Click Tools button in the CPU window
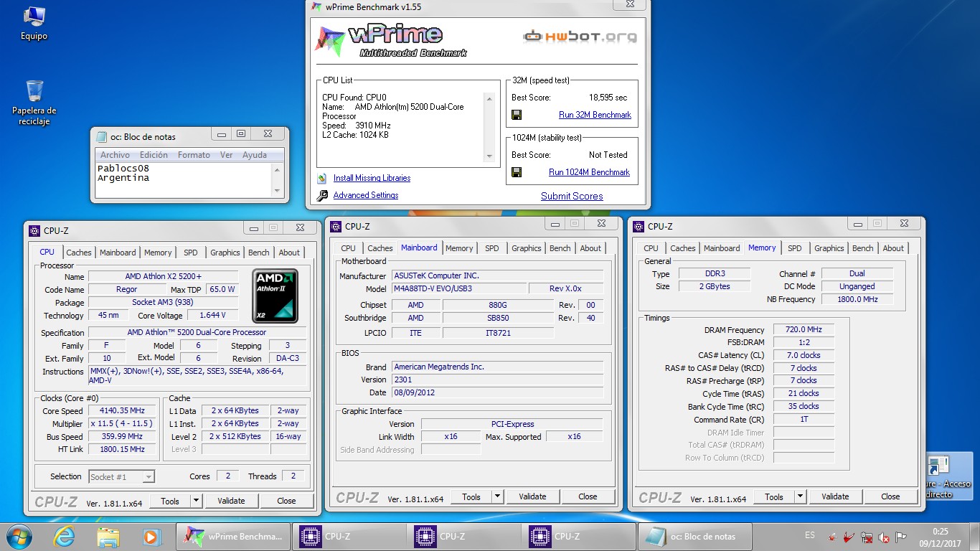 coord(170,501)
